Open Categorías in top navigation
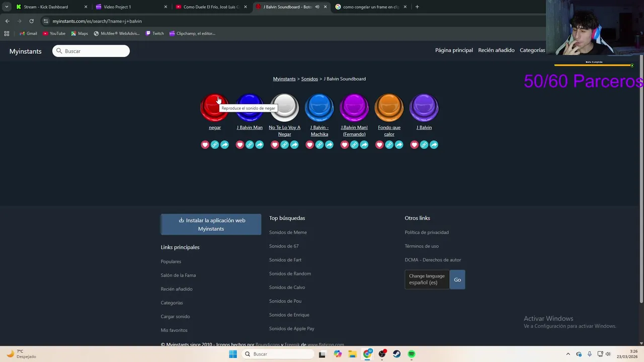Viewport: 644px width, 362px height. [x=532, y=50]
